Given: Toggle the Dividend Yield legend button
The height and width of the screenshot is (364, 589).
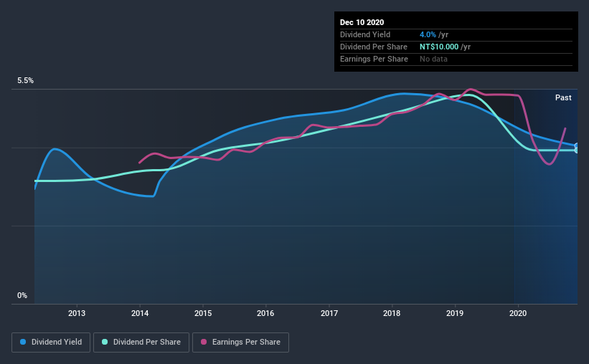Looking at the screenshot, I should pyautogui.click(x=51, y=343).
